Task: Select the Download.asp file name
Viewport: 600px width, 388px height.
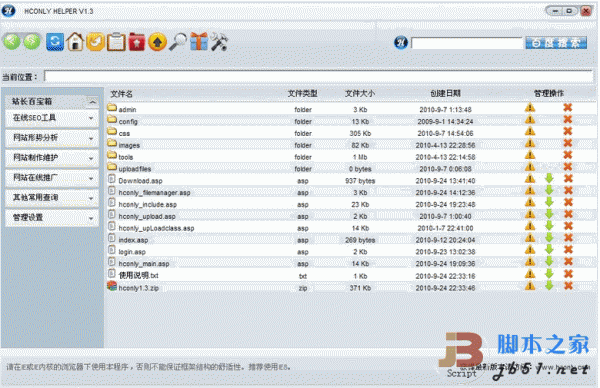Action: [x=140, y=181]
